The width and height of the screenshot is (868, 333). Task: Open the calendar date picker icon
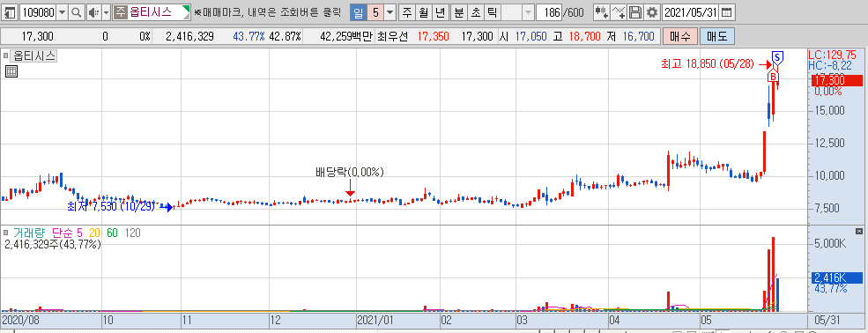[727, 12]
